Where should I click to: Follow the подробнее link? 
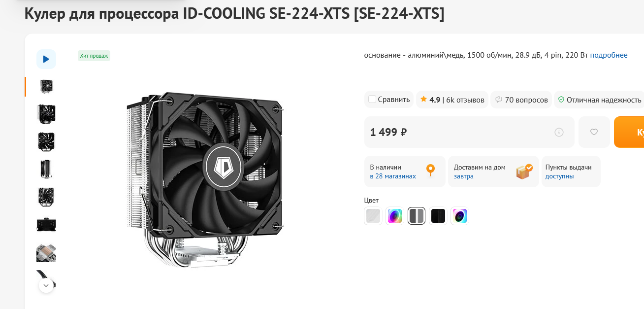(609, 55)
